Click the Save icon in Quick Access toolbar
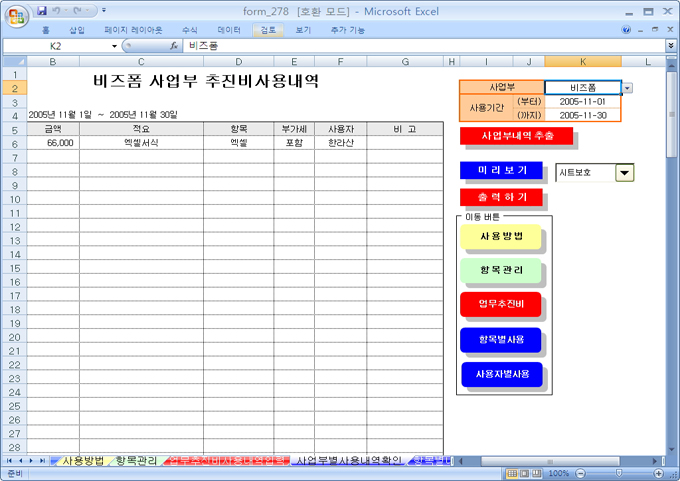Screen dimensions: 680x481 42,11
